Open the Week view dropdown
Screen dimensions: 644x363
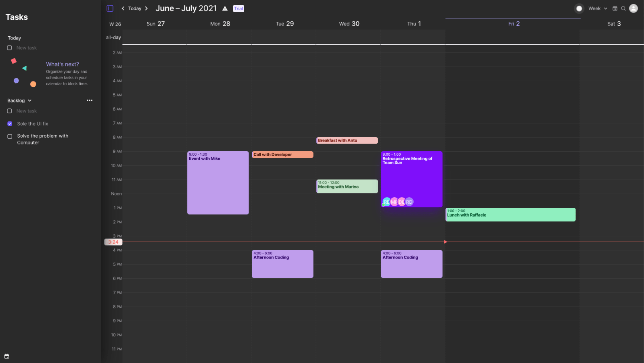(598, 8)
